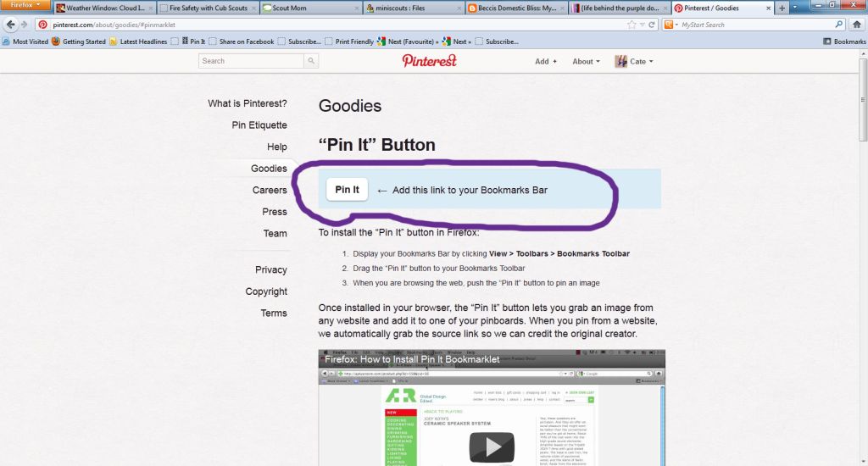
Task: Play the Firefox Pin It bookmarklet video
Action: point(492,447)
